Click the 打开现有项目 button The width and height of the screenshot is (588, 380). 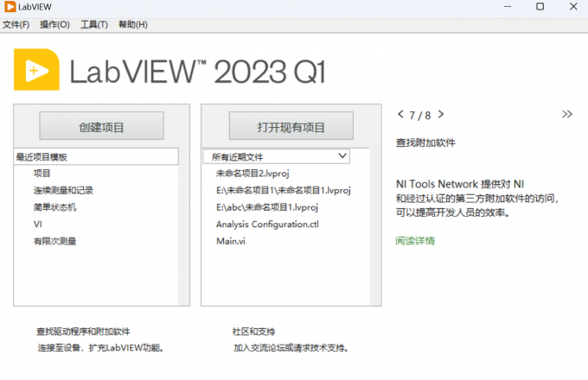(x=291, y=126)
